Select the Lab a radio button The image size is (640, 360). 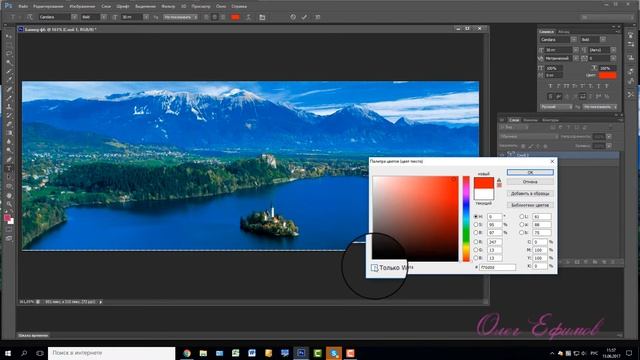pos(521,224)
